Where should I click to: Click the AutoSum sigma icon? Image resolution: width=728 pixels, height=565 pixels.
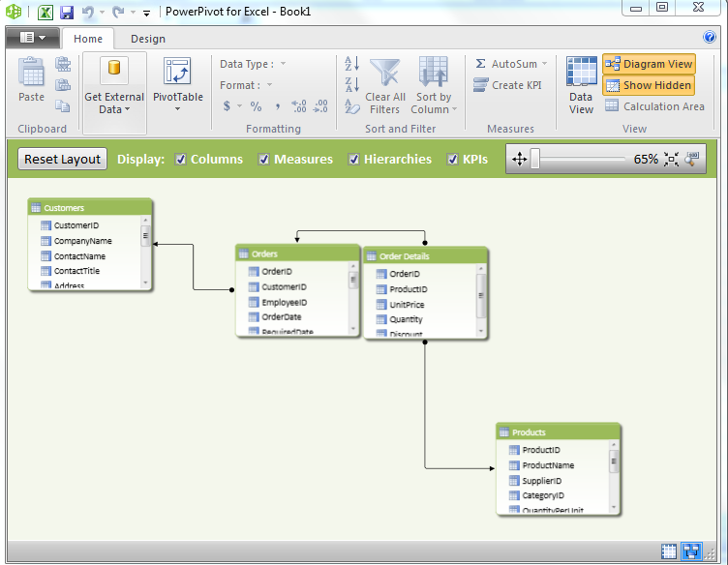point(480,64)
